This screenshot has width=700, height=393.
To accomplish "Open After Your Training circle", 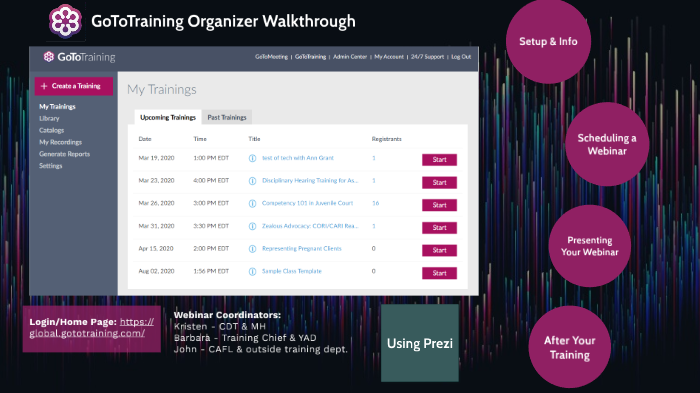I will [570, 347].
